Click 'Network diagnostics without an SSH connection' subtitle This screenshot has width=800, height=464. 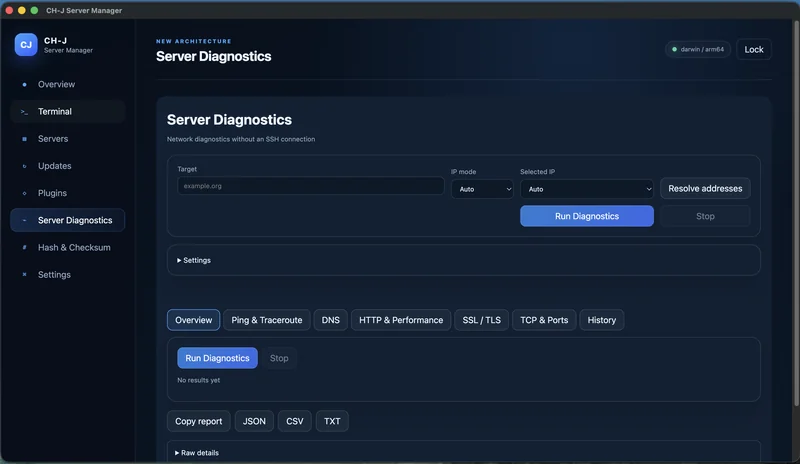(241, 139)
